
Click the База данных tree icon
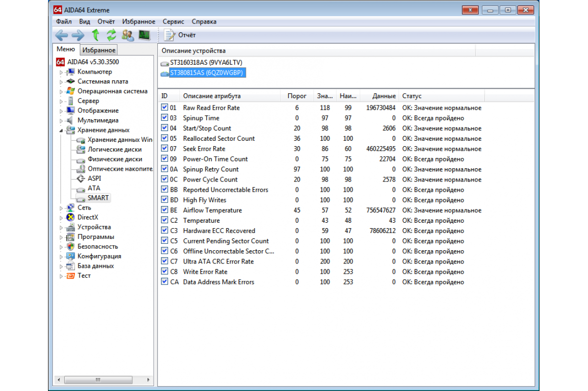click(71, 266)
